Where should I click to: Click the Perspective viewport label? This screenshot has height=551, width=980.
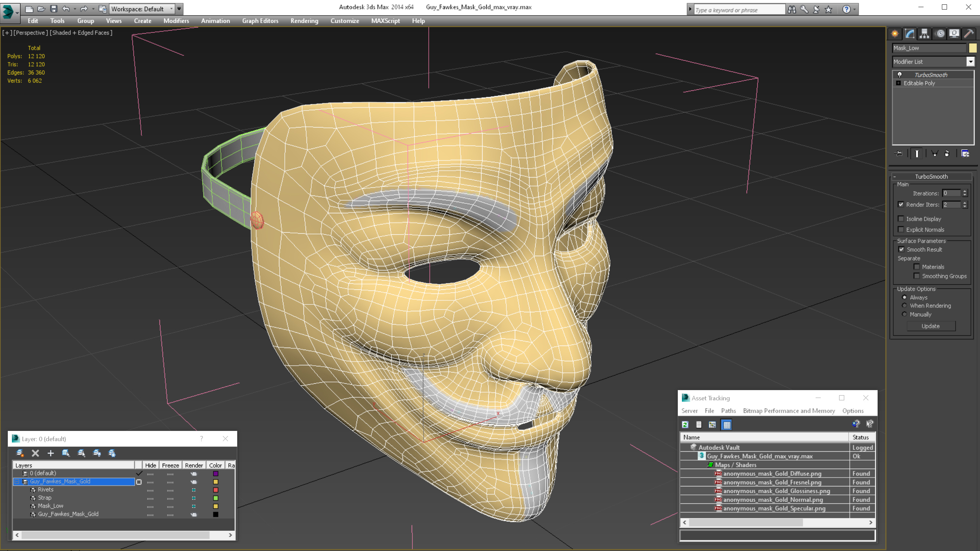(30, 33)
